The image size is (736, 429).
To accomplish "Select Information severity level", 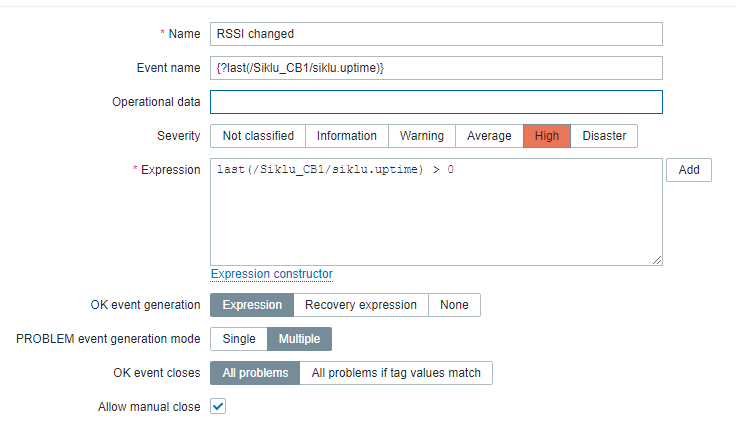I will point(347,136).
